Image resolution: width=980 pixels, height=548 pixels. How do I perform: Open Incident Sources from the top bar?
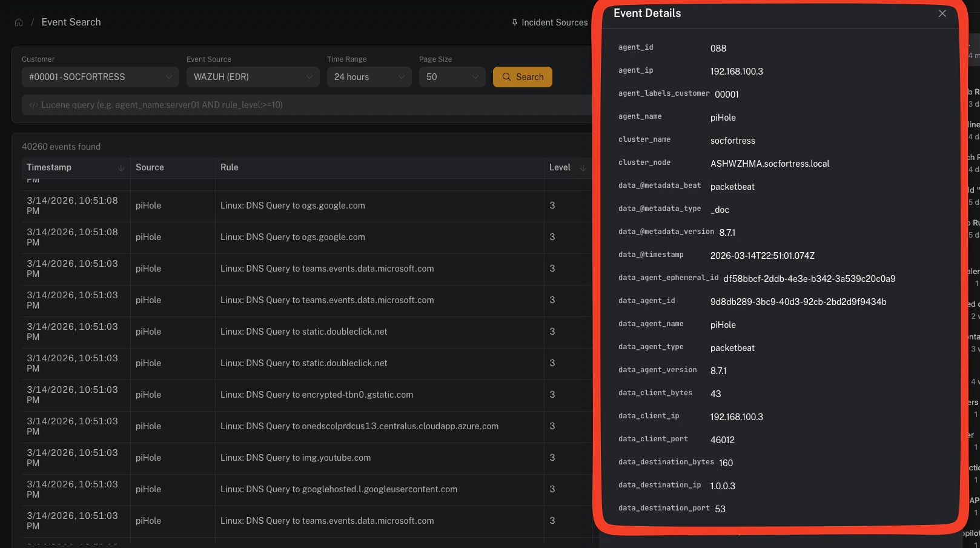554,22
